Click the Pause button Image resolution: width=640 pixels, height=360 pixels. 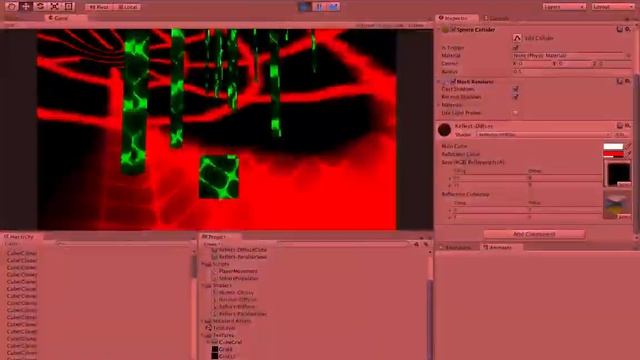319,7
